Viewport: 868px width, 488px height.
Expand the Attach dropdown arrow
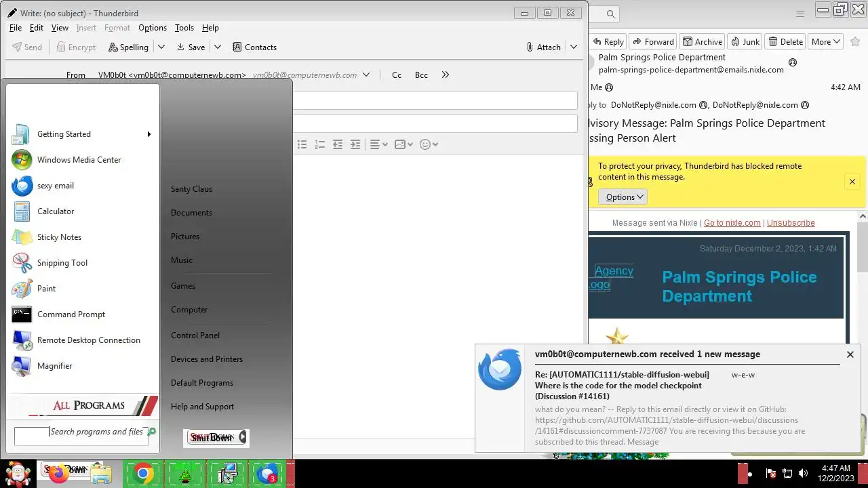[574, 47]
